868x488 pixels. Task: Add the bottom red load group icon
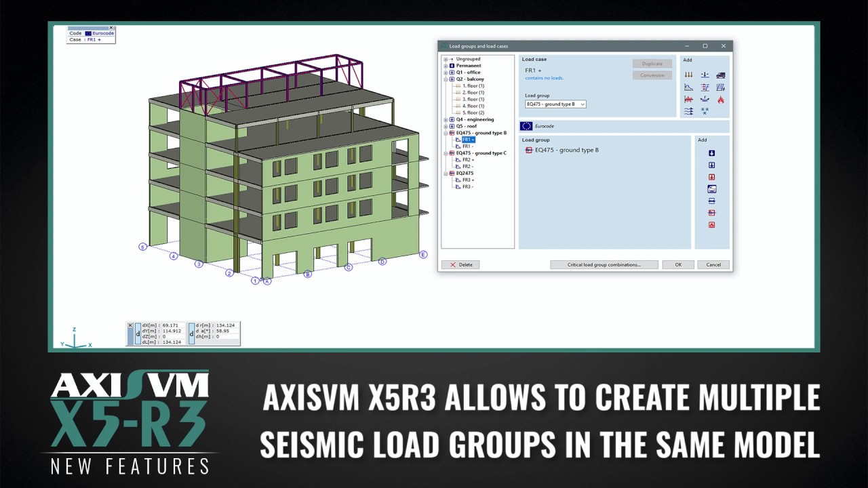711,225
